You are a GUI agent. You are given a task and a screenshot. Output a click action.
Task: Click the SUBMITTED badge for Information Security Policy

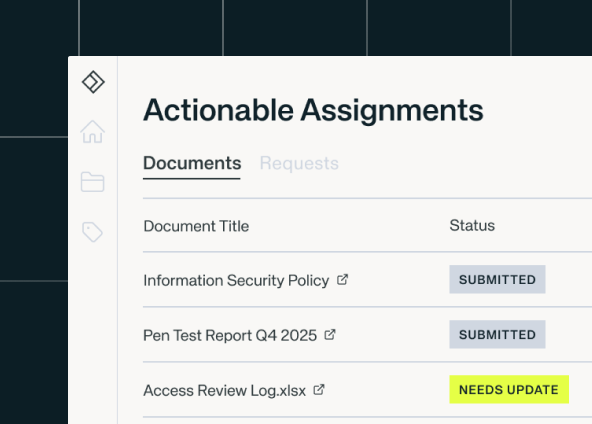pos(497,279)
